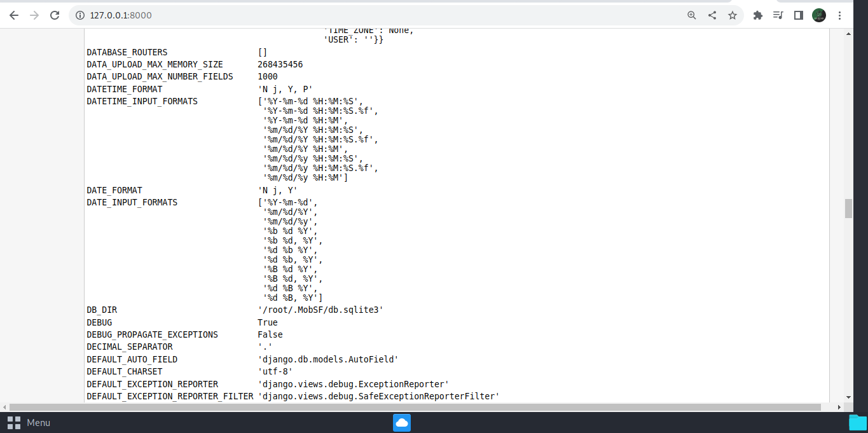Open the browser Extensions puzzle icon
868x433 pixels.
click(x=757, y=15)
